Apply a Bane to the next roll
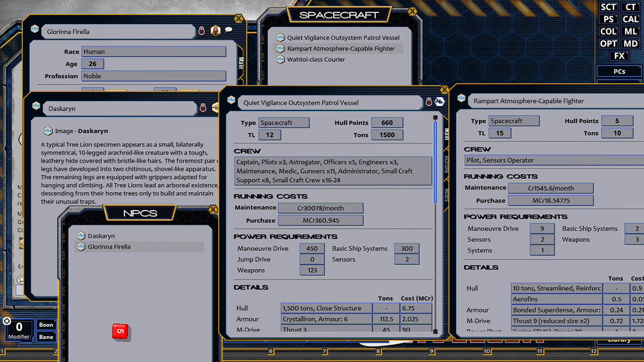The width and height of the screenshot is (644, 362). pos(46,337)
